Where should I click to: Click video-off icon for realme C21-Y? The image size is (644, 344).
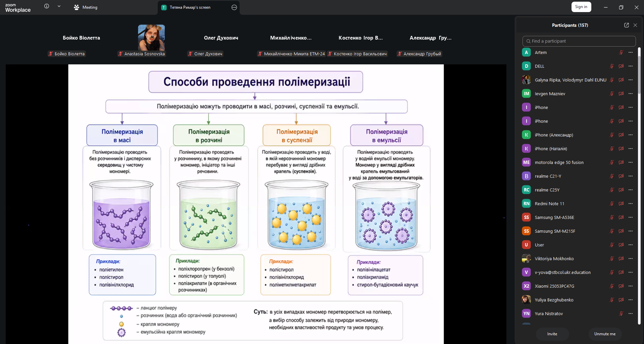click(621, 176)
